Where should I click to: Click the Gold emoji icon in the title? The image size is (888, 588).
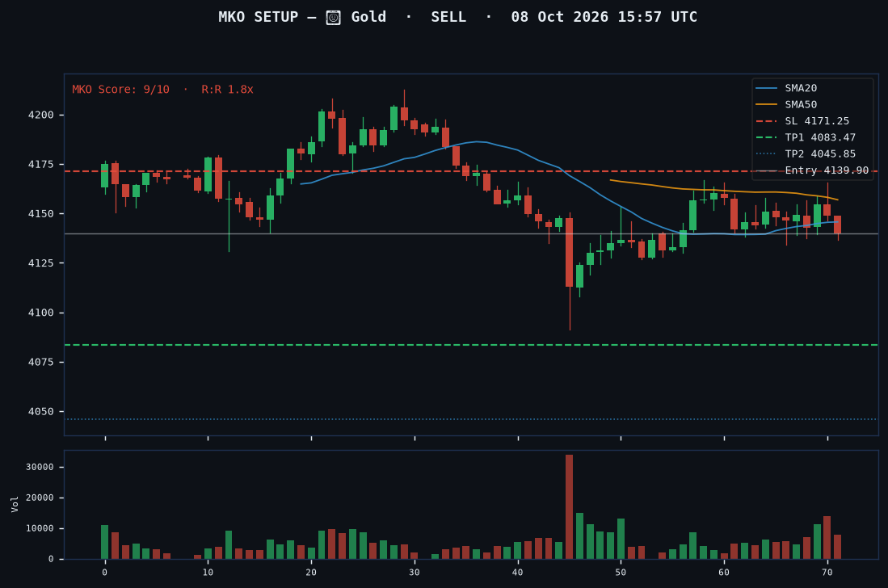tap(333, 18)
